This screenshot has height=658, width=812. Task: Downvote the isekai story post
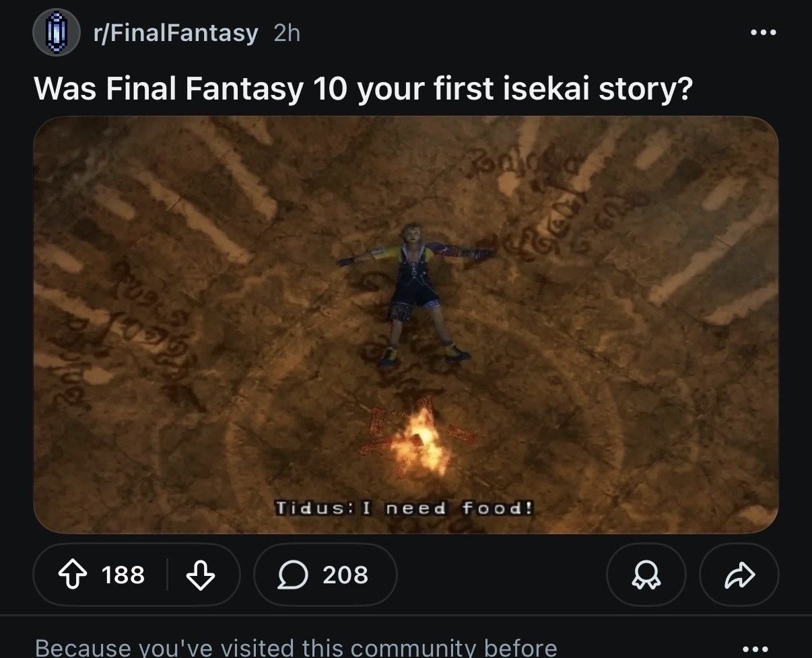click(x=201, y=575)
